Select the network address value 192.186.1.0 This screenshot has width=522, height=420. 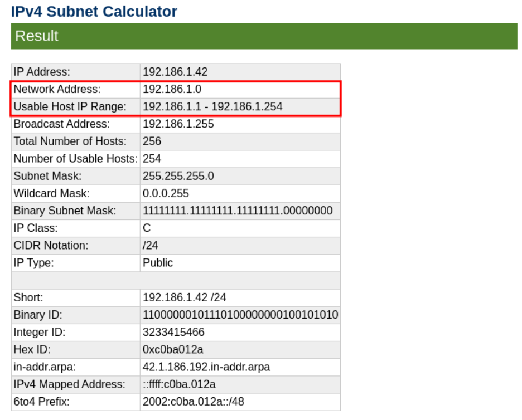coord(172,89)
